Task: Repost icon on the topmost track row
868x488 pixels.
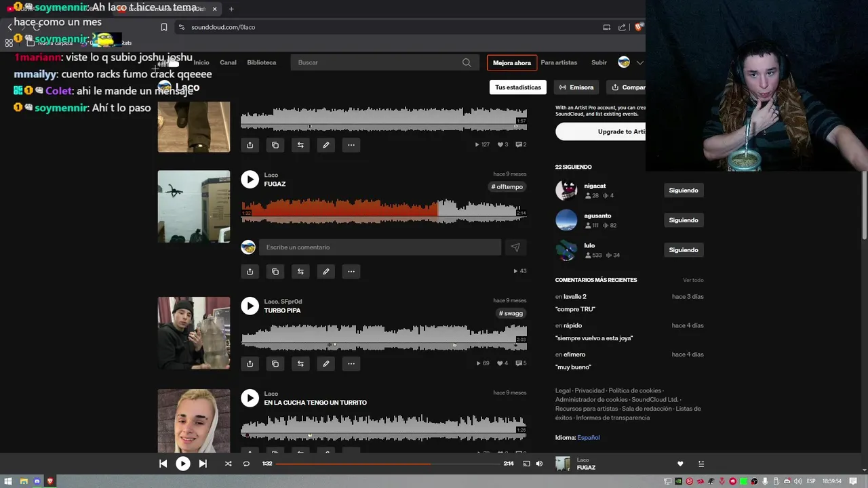Action: tap(300, 144)
